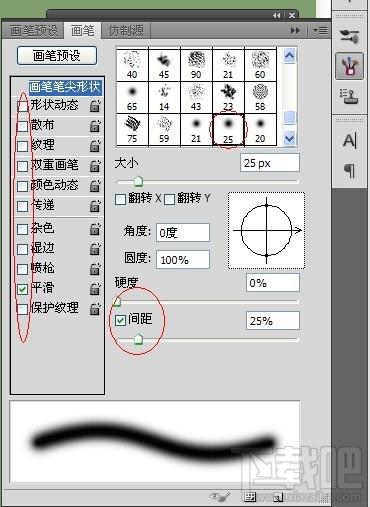Open the brush panel flyout menu
The image size is (370, 507).
[x=320, y=31]
